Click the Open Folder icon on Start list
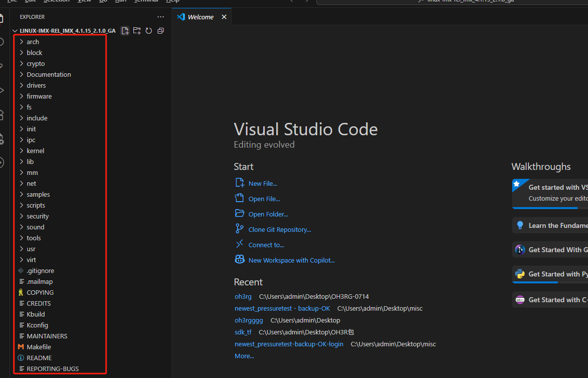This screenshot has width=588, height=378. click(239, 214)
